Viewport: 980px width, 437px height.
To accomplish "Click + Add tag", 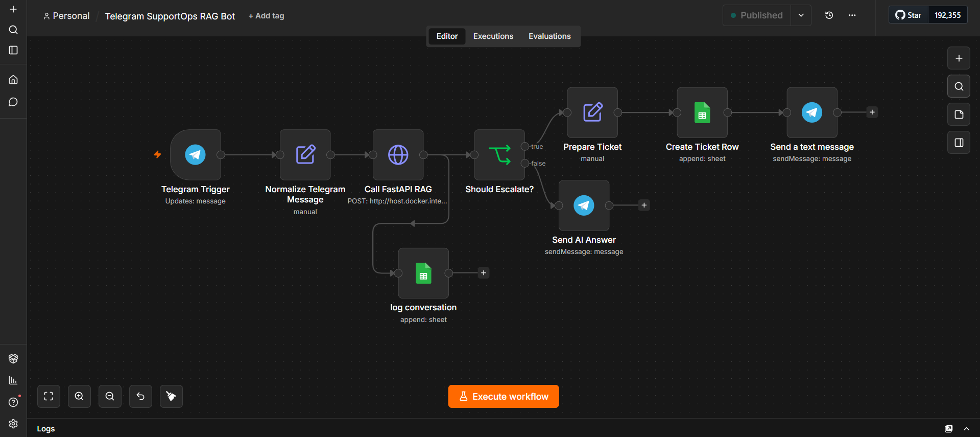I will [x=266, y=16].
